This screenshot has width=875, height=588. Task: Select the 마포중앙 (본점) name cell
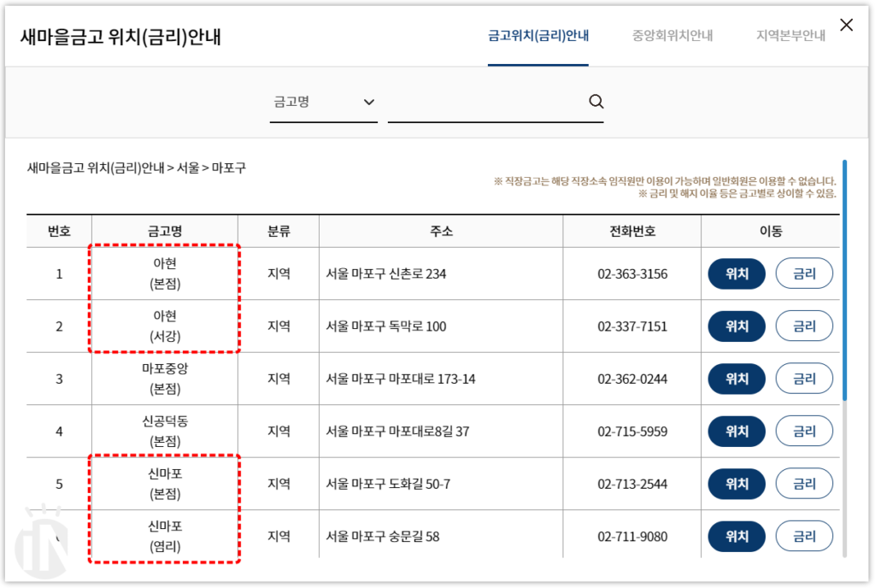[165, 379]
